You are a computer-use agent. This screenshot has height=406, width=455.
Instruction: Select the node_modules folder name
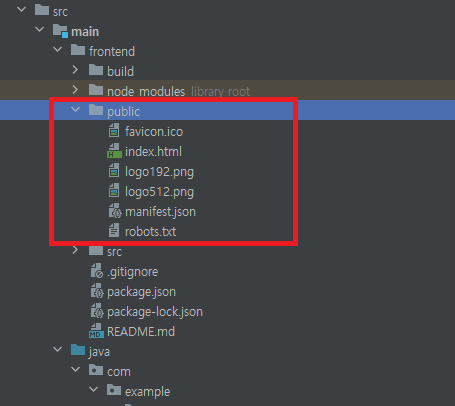point(146,91)
